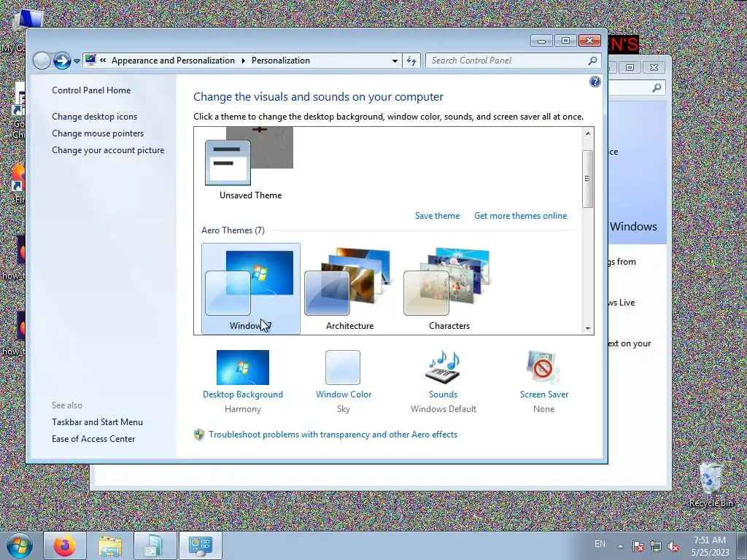
Task: Click the network tray icon
Action: pos(656,546)
